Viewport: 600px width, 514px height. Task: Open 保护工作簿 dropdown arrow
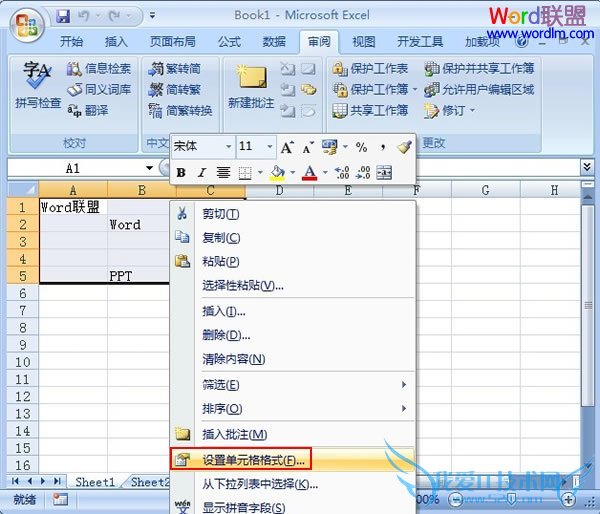coord(415,90)
